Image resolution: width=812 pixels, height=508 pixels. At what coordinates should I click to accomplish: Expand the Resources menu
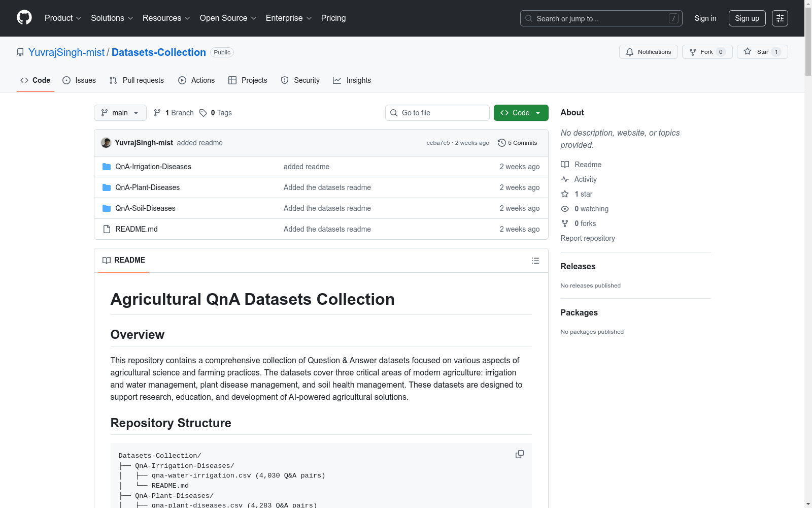pyautogui.click(x=166, y=18)
